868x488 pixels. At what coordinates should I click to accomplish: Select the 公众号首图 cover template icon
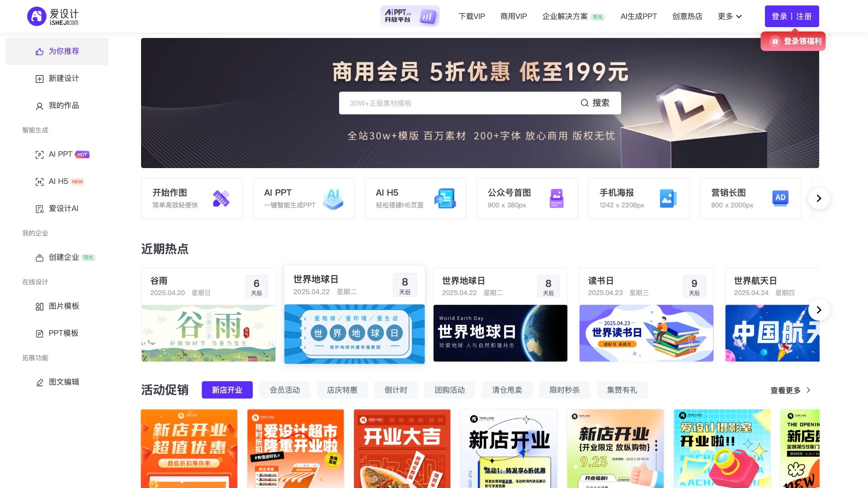click(x=557, y=198)
